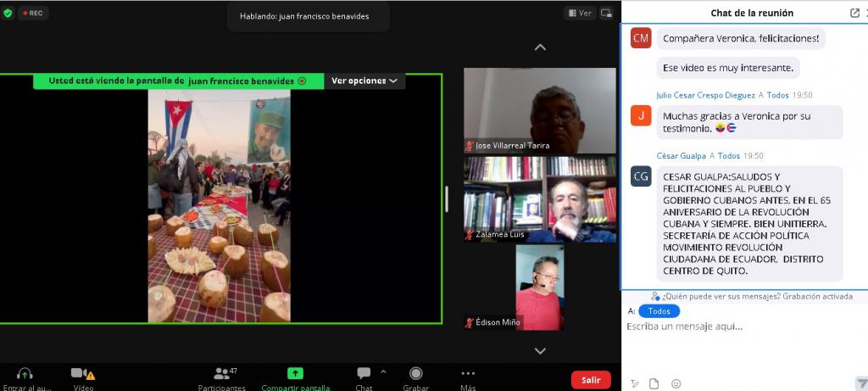This screenshot has height=391, width=868.
Task: Click the green Compartir pantalla icon
Action: coord(295,373)
